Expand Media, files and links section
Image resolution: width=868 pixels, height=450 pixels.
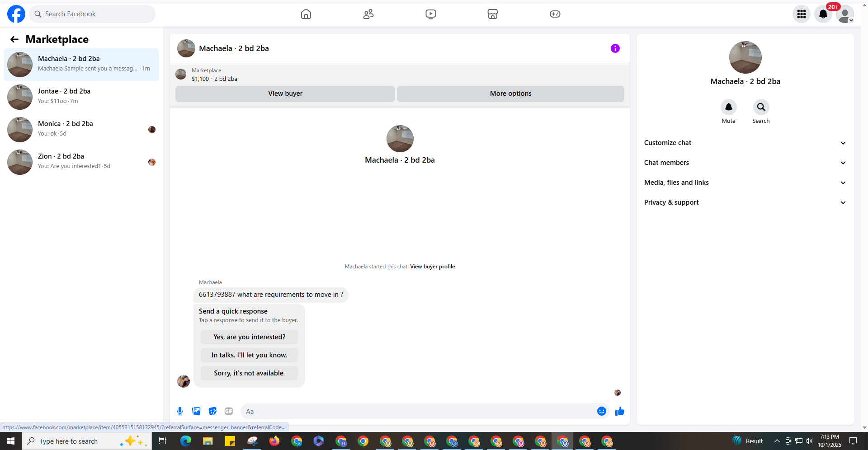coord(745,183)
